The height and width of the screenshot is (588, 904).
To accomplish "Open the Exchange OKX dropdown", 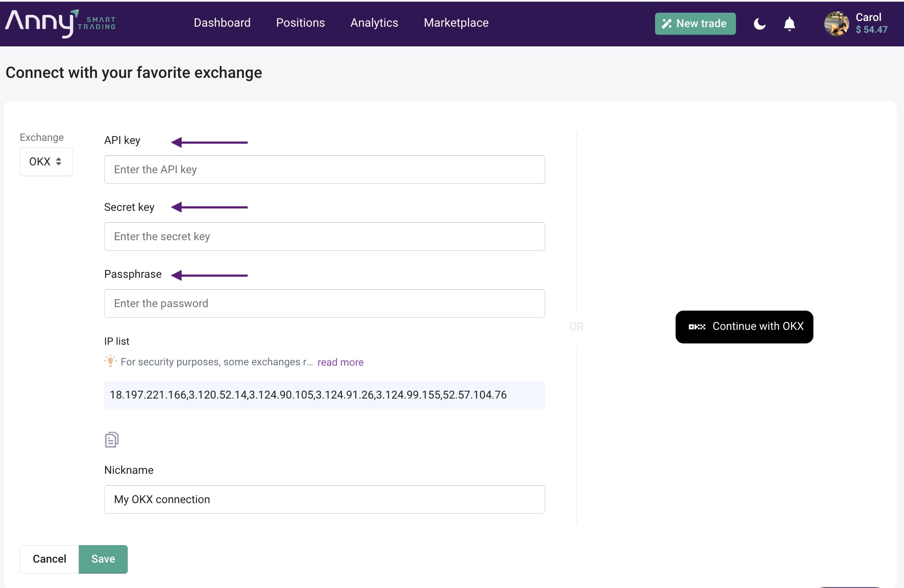I will click(46, 162).
